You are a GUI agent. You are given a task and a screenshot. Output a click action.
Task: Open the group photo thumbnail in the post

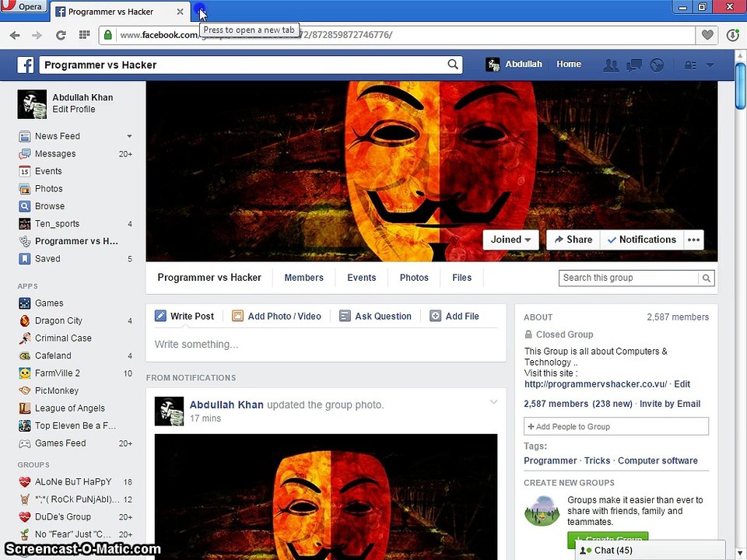click(x=326, y=497)
